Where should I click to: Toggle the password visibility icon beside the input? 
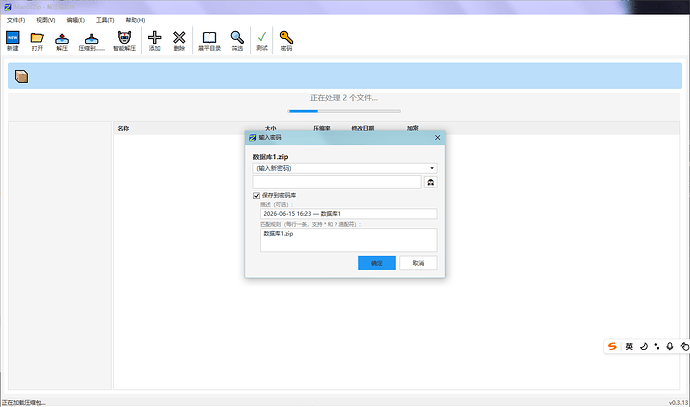[430, 182]
